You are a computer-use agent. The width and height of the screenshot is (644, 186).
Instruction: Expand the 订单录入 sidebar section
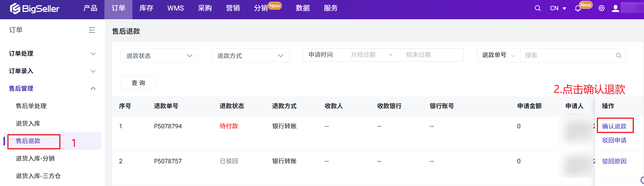[52, 71]
